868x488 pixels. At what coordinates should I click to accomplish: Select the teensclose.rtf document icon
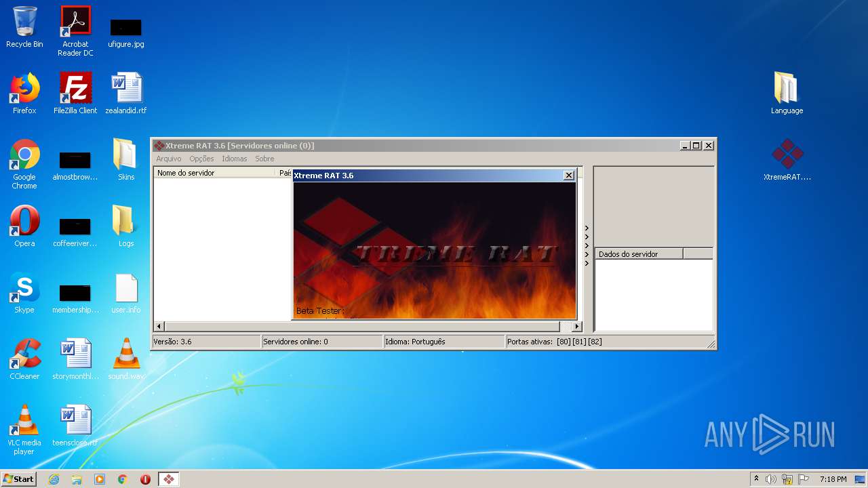coord(75,426)
